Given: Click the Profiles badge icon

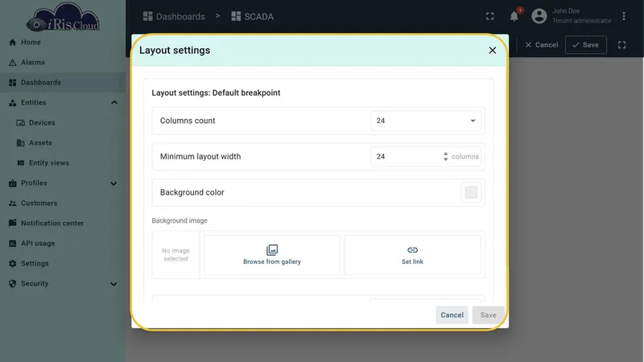Looking at the screenshot, I should point(12,183).
